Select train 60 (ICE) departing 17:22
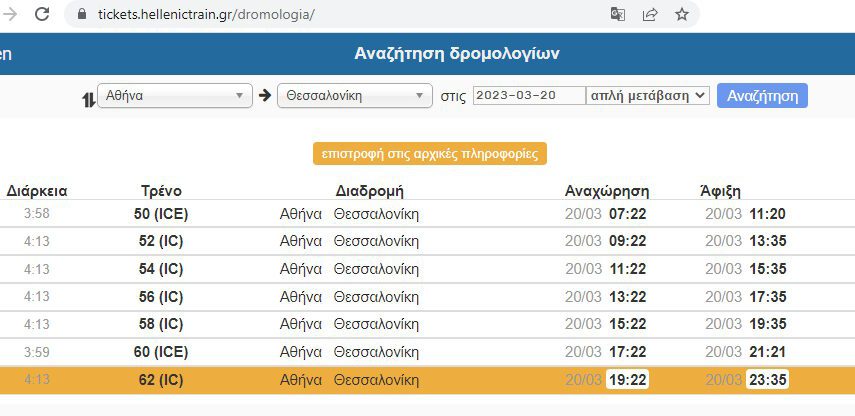This screenshot has height=416, width=855. point(160,352)
